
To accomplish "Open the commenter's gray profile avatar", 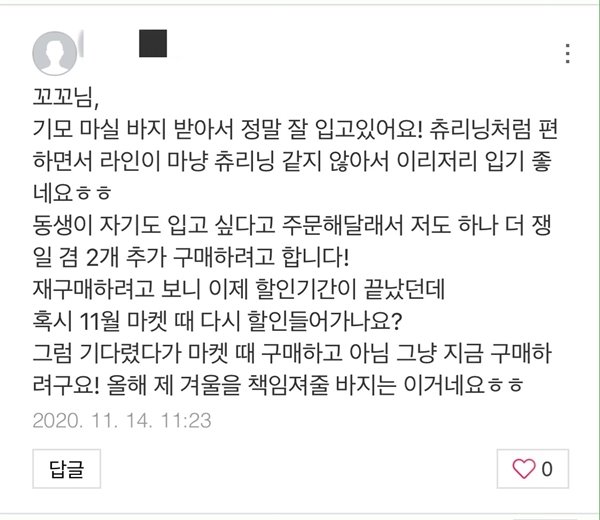I will 55,53.
